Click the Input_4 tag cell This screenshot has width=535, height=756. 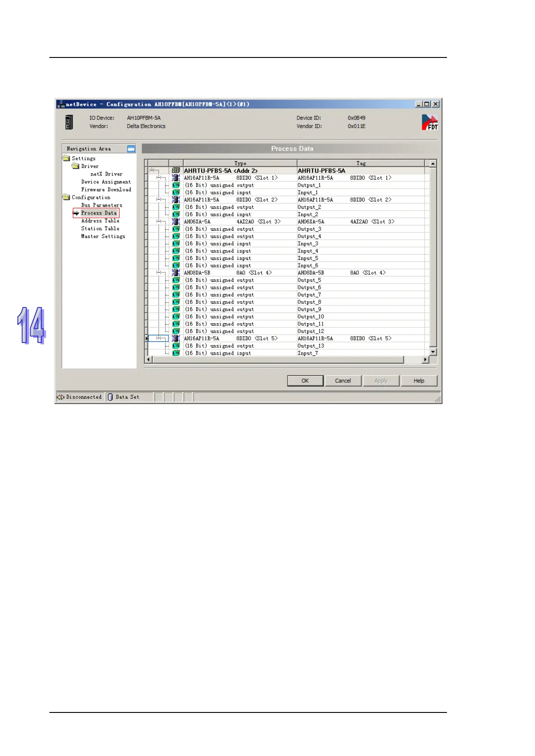pos(361,251)
